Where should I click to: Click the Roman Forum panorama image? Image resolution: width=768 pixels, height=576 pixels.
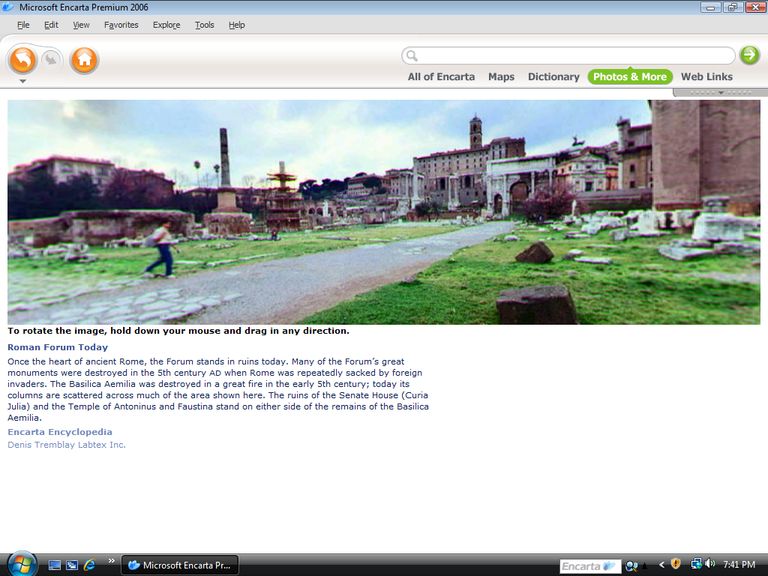click(x=384, y=212)
